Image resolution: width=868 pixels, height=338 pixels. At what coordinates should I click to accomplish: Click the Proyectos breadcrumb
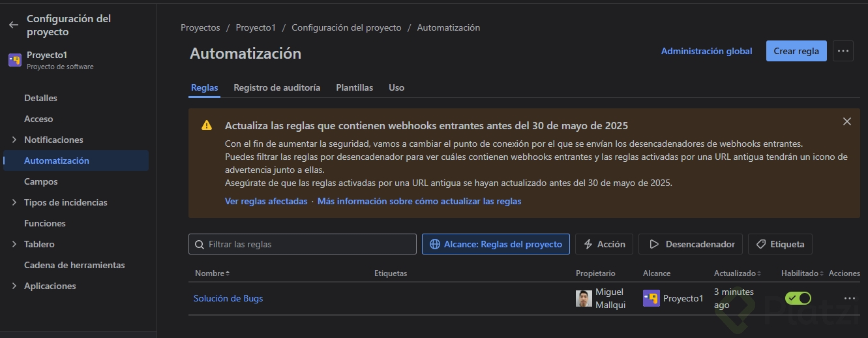click(x=200, y=27)
